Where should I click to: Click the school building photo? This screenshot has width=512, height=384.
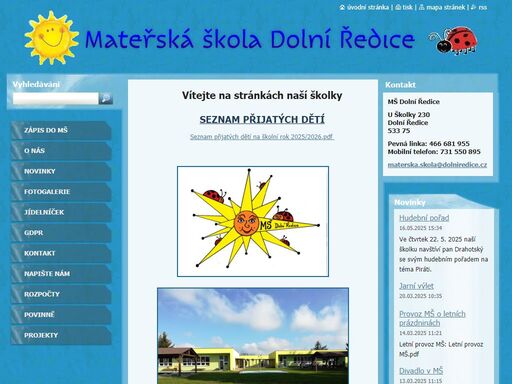coord(253,336)
